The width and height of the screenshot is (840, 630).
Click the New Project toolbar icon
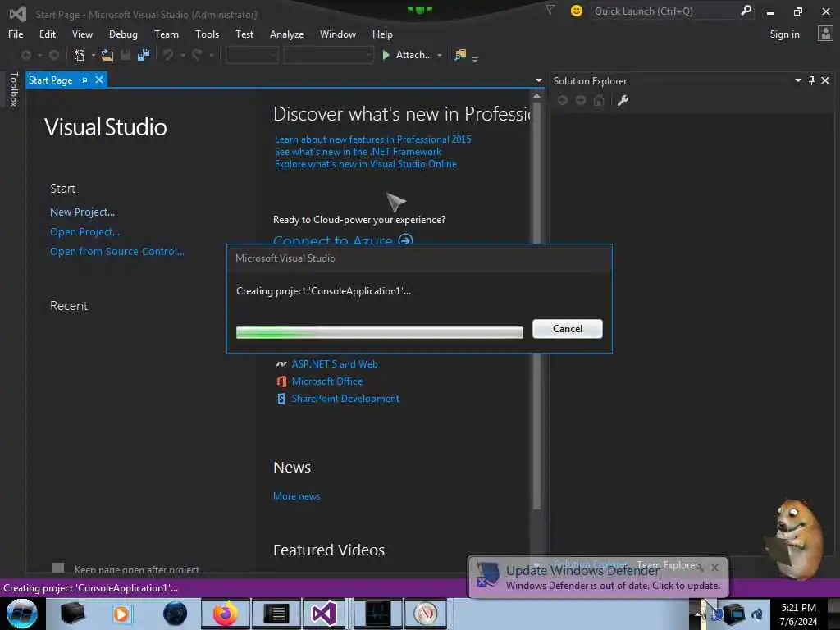point(80,55)
